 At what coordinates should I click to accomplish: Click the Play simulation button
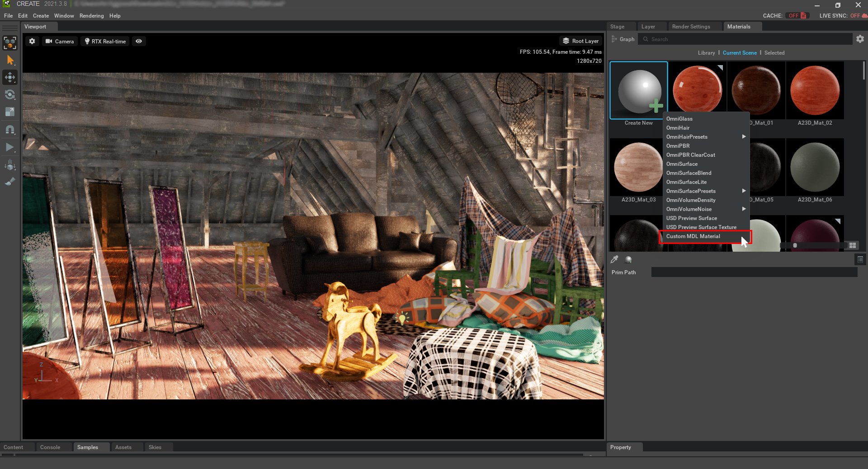click(x=10, y=147)
